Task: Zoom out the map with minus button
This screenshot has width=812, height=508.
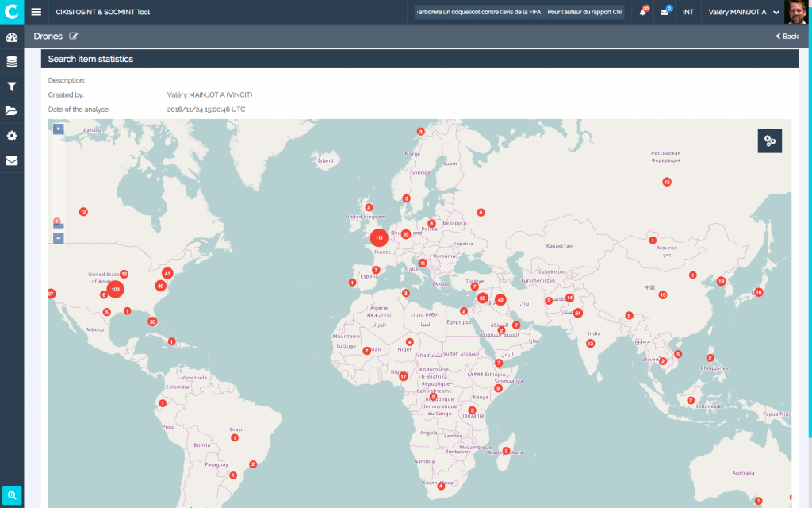Action: 58,238
